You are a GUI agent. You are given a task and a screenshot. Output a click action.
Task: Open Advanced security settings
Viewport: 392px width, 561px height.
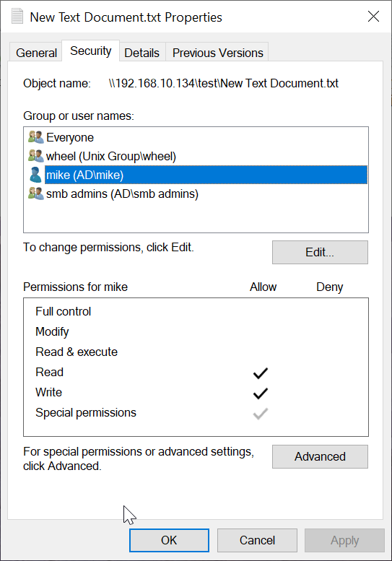click(x=320, y=456)
